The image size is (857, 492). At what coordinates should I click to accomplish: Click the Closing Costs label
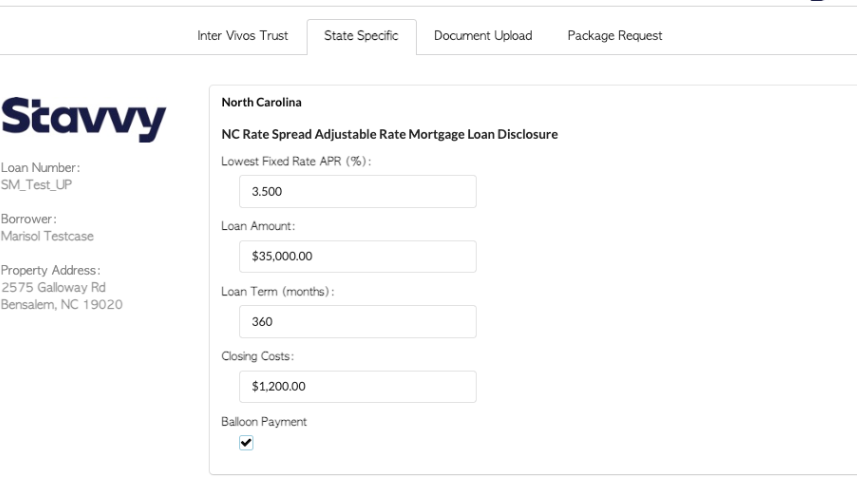pyautogui.click(x=257, y=356)
